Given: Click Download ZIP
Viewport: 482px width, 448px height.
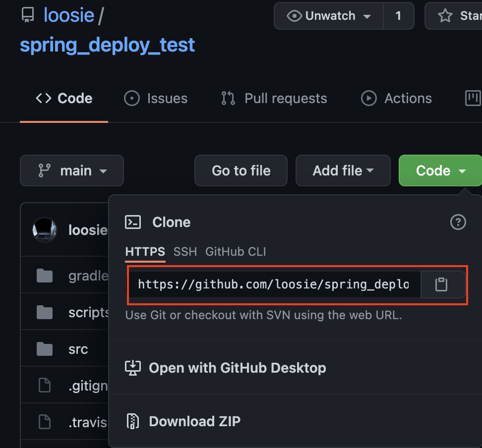Looking at the screenshot, I should coord(194,421).
